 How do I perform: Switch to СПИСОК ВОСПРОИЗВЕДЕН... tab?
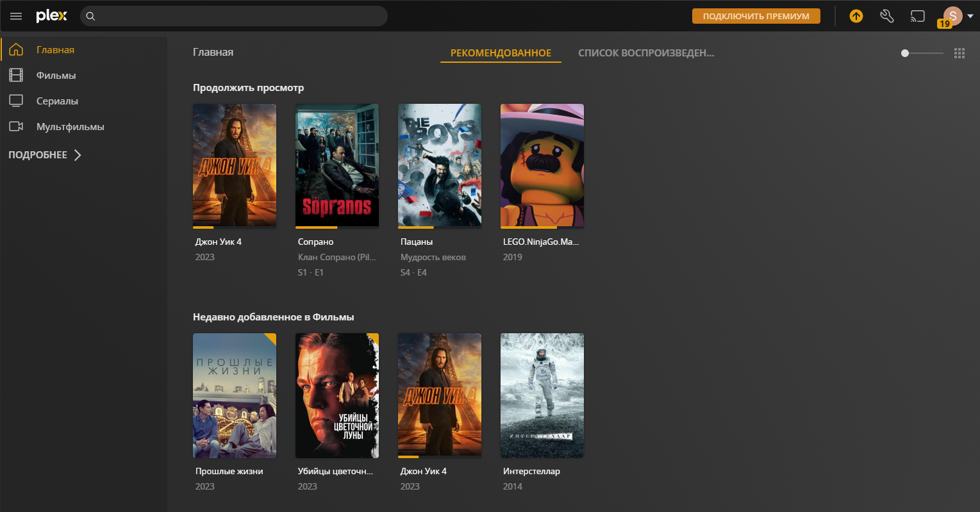tap(646, 53)
